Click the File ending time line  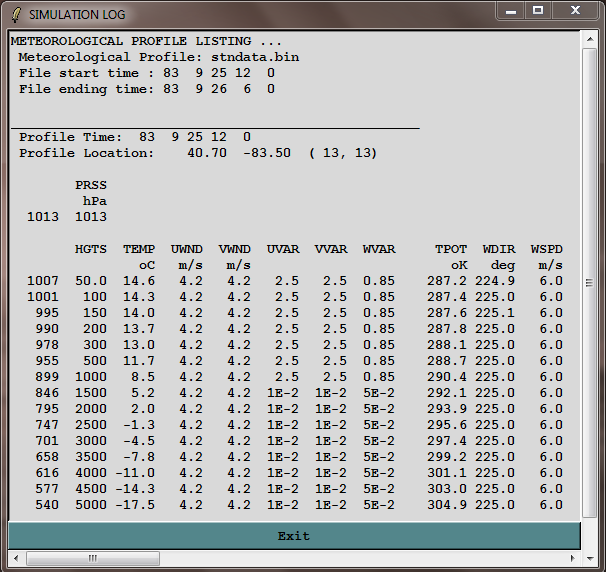tap(146, 89)
